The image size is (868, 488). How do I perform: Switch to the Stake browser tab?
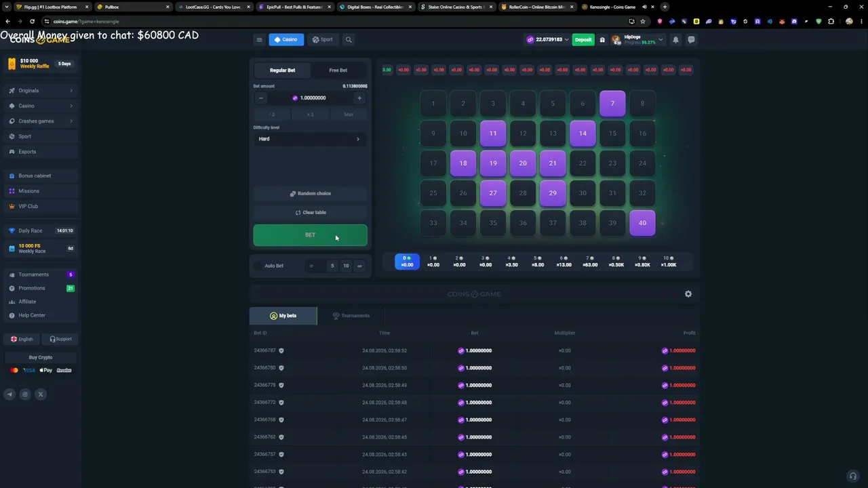click(x=456, y=7)
